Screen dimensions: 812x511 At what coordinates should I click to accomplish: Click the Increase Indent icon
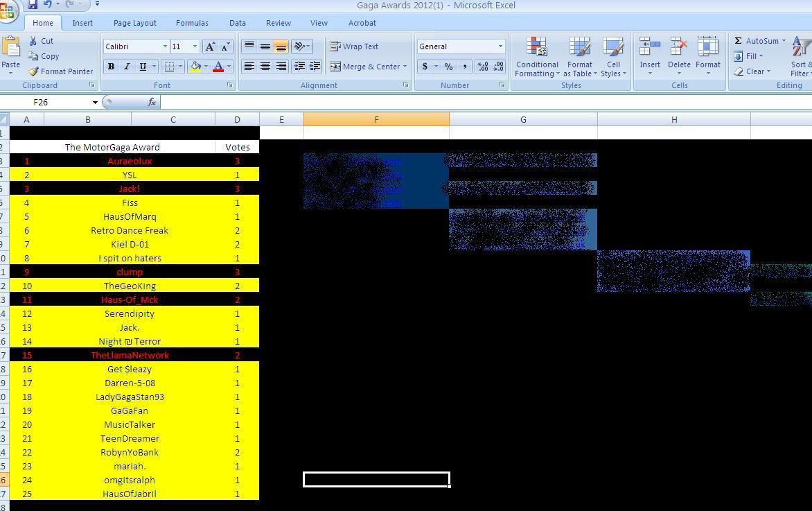click(315, 67)
